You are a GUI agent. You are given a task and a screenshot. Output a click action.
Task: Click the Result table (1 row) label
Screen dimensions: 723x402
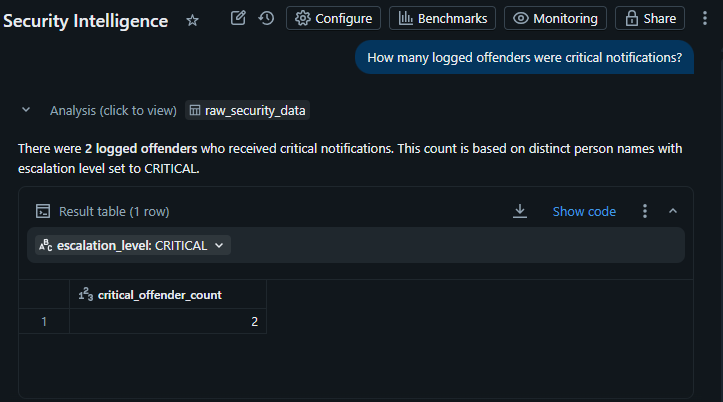114,212
